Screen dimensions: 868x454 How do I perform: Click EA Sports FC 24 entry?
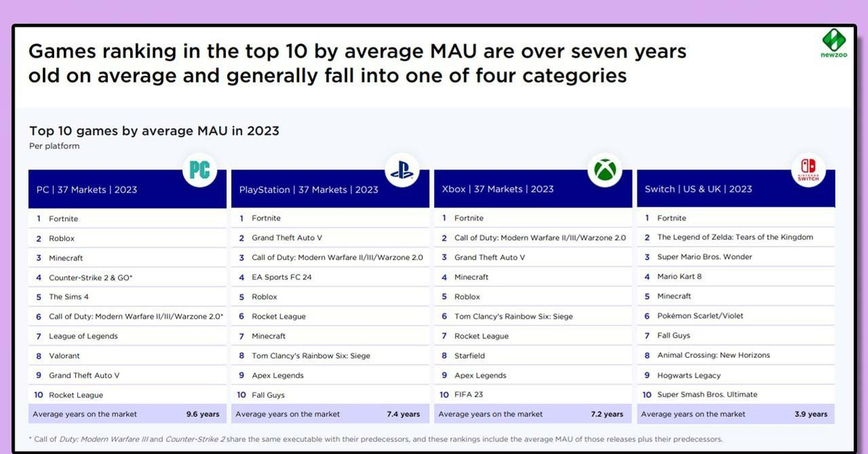(x=281, y=277)
